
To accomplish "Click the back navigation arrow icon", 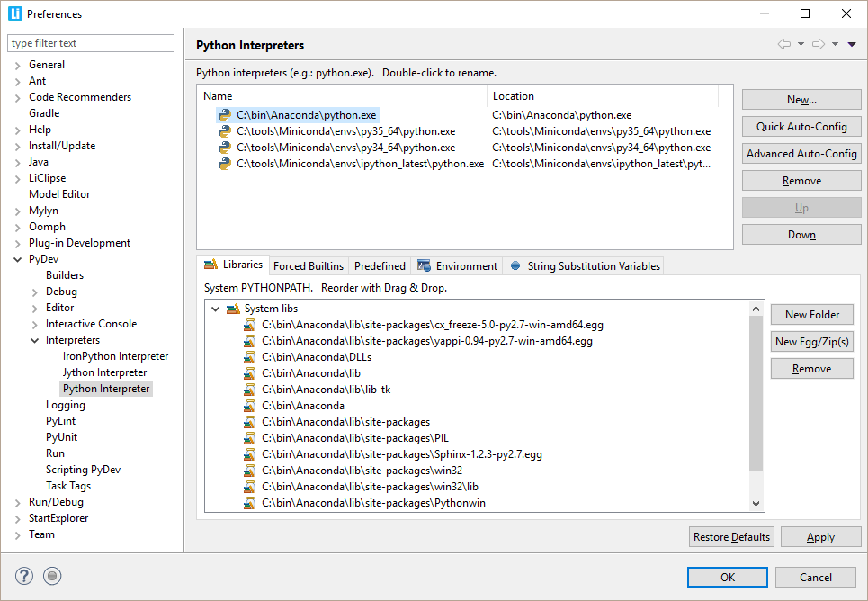I will click(783, 44).
